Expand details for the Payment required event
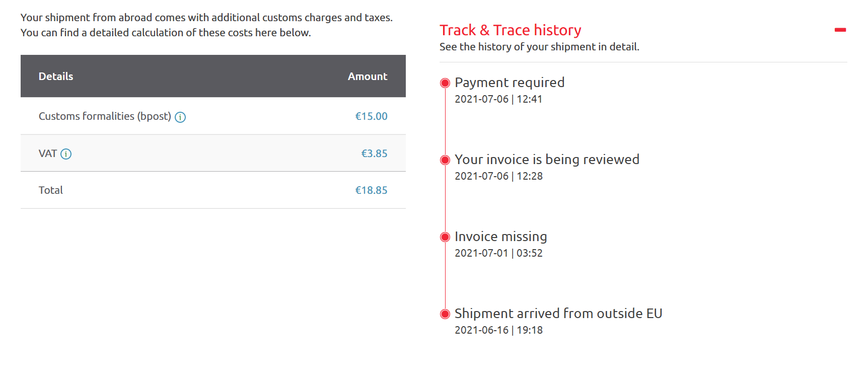868x383 pixels. (x=509, y=83)
